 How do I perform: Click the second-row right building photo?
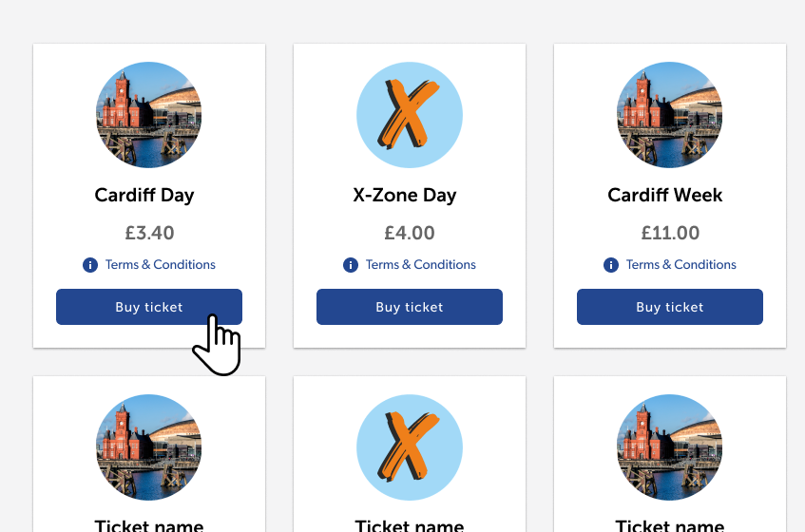tap(669, 447)
